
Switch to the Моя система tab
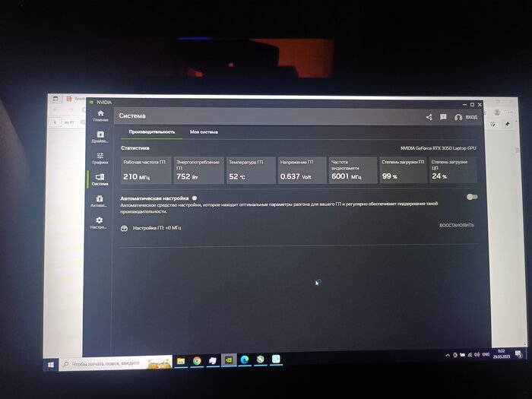[x=204, y=132]
